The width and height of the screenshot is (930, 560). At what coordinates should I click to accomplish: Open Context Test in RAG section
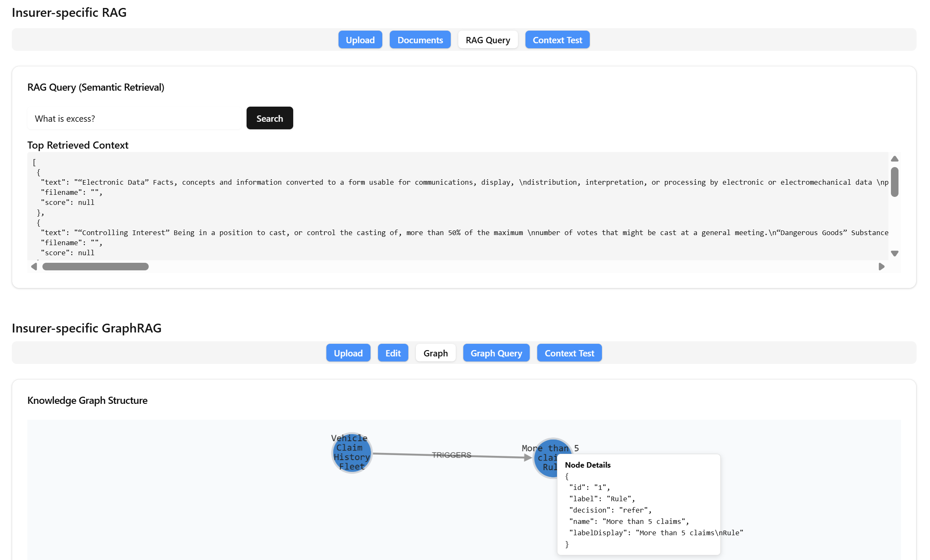[x=557, y=40]
